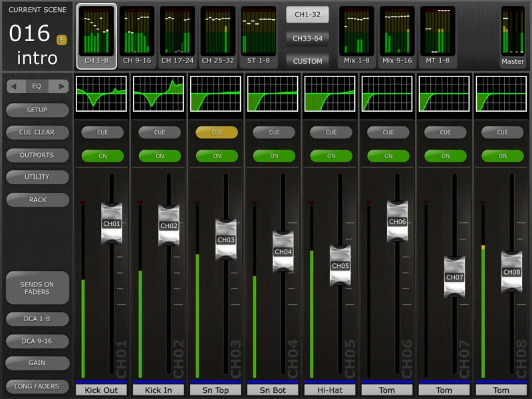Image resolution: width=532 pixels, height=399 pixels.
Task: Click the right arrow beside EQ
Action: click(x=59, y=86)
